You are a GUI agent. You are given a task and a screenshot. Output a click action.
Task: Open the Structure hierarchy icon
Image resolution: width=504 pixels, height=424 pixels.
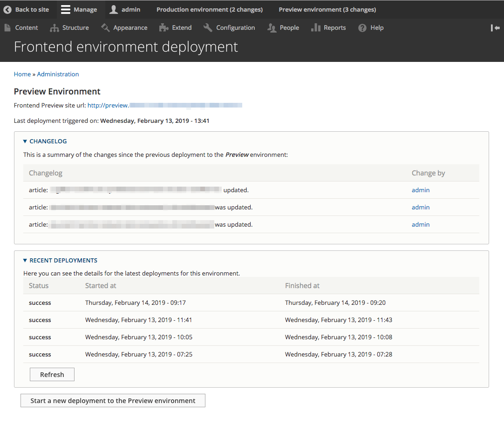click(54, 28)
